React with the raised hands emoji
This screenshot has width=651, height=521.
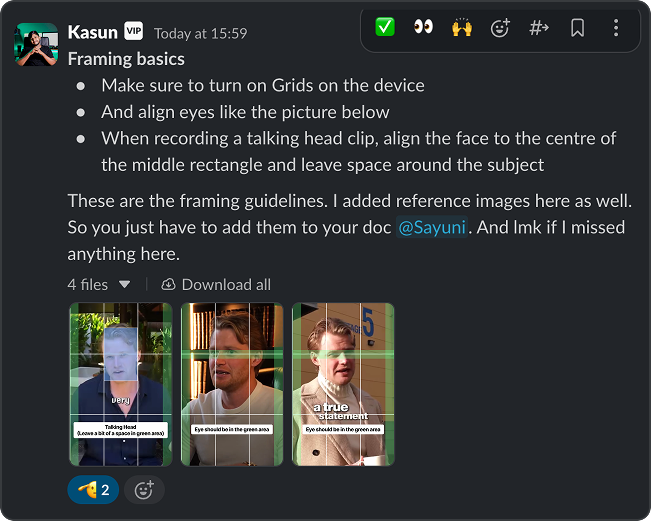click(x=461, y=27)
